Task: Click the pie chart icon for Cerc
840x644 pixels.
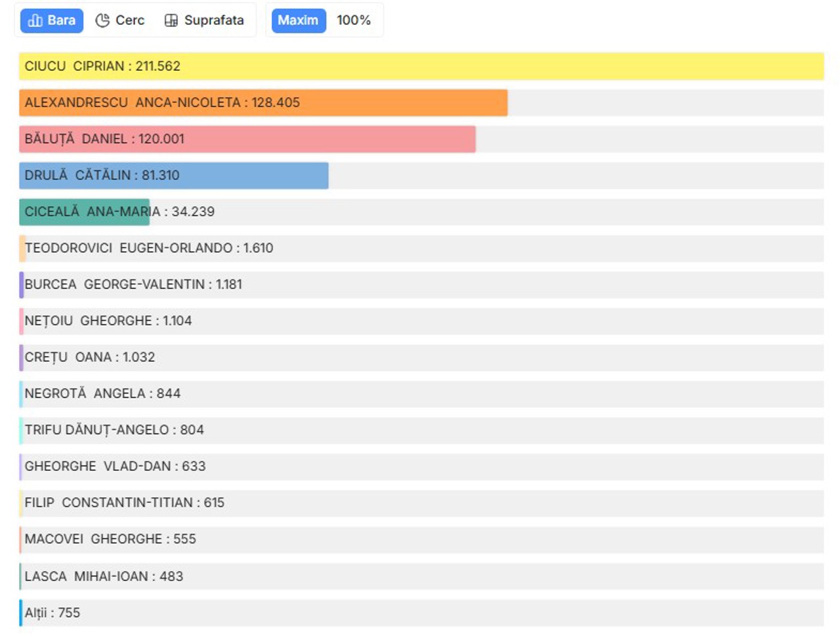Action: click(x=102, y=21)
